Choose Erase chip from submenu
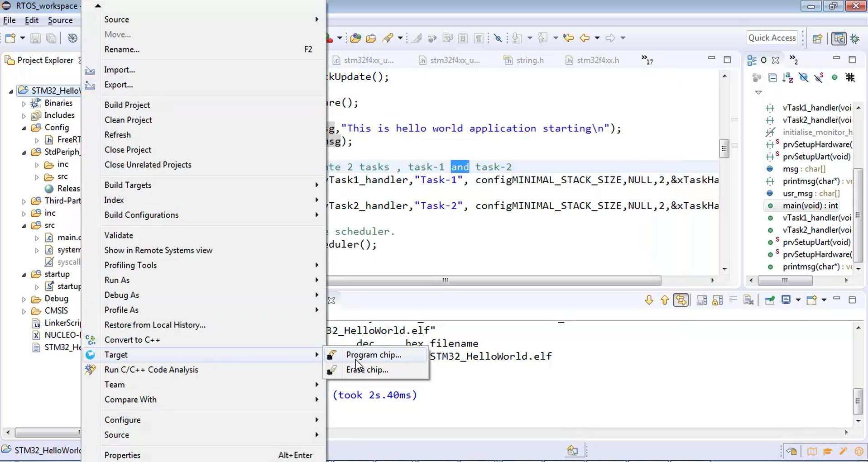This screenshot has width=868, height=462. coord(375,370)
